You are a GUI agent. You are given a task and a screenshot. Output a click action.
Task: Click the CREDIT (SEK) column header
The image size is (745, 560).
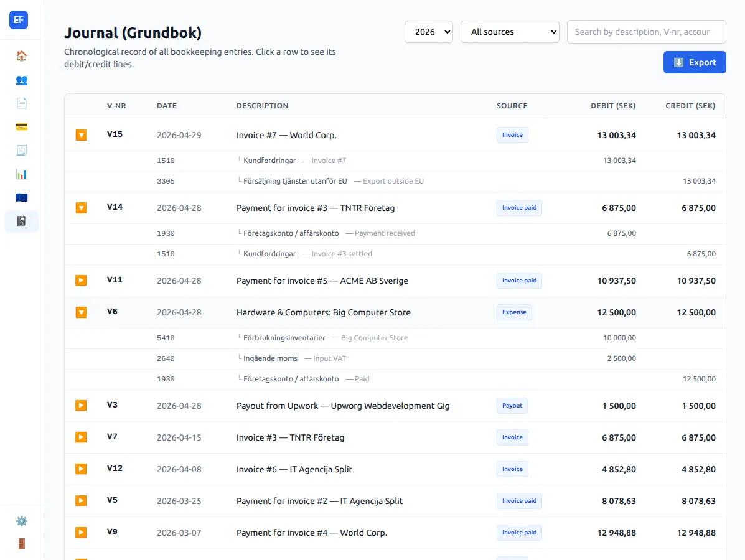(690, 106)
